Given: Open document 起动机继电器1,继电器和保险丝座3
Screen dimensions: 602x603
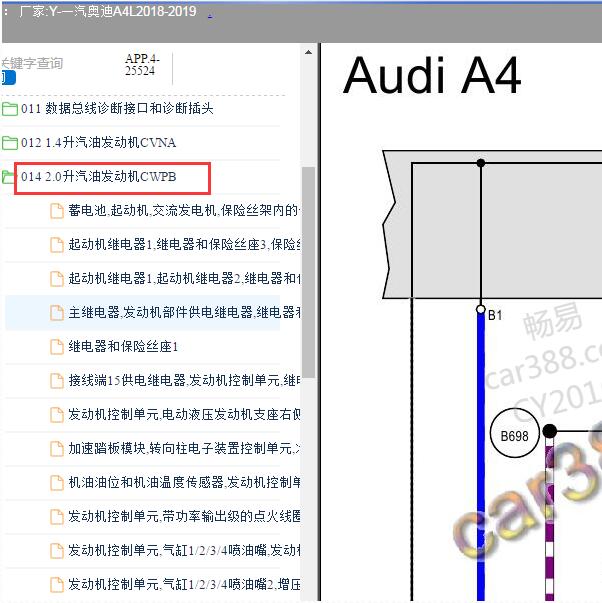Looking at the screenshot, I should (185, 244).
